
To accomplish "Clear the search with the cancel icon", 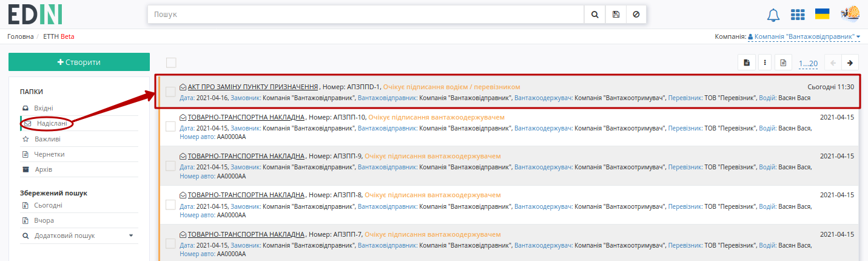I will (636, 14).
